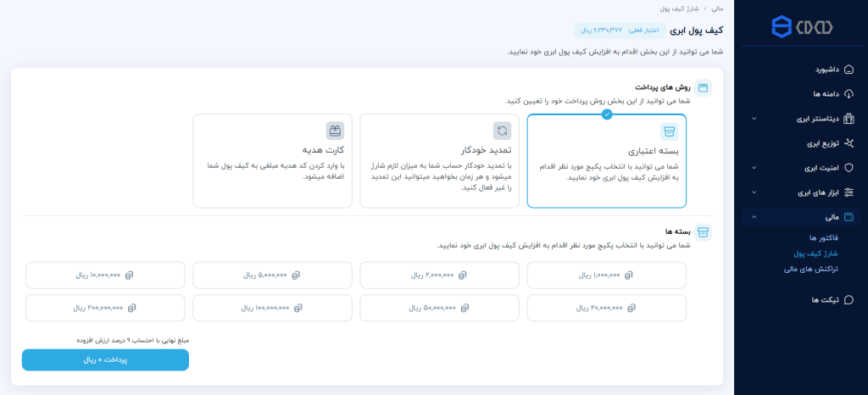Click the Dashboard (داشبورد) sidebar icon
The width and height of the screenshot is (868, 395).
click(x=849, y=70)
